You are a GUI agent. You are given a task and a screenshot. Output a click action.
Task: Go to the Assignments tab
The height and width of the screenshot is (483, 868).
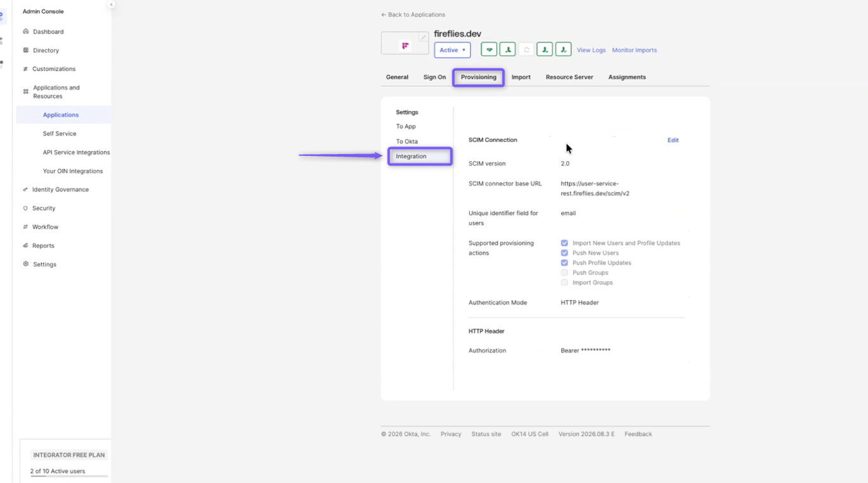[x=627, y=77]
